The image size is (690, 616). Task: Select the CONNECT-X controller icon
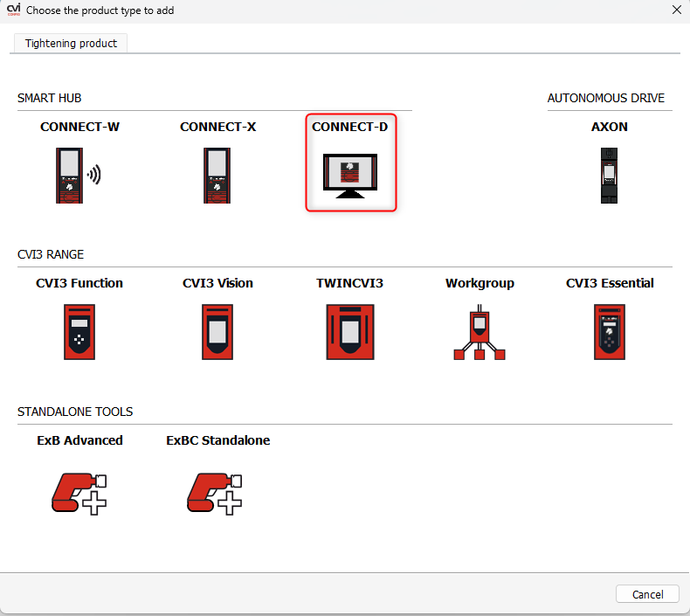point(217,176)
